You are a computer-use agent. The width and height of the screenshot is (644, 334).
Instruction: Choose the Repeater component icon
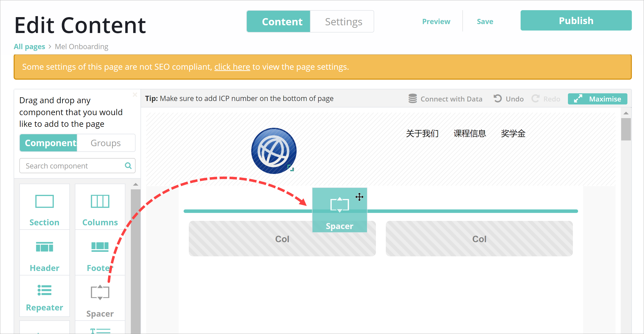click(44, 290)
